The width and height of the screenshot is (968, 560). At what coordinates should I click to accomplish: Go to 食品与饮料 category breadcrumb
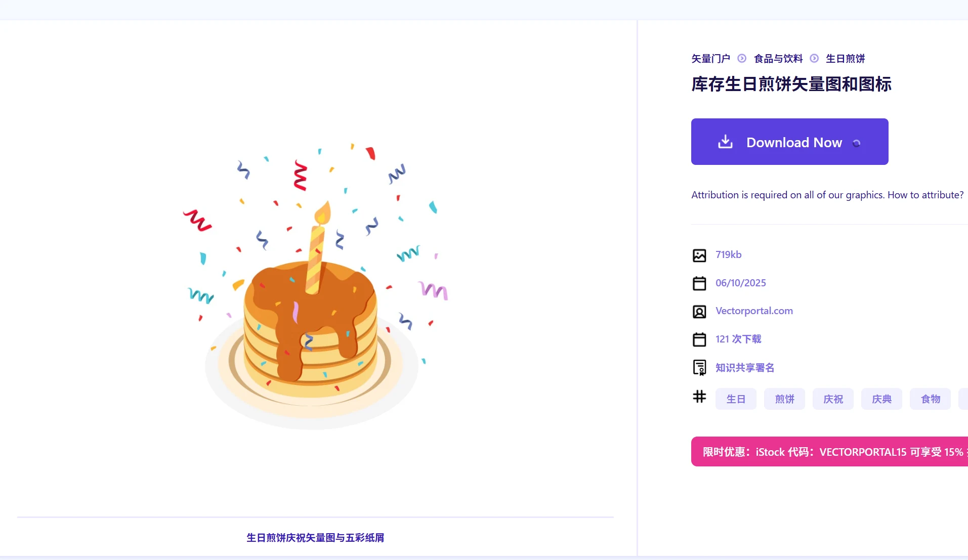778,59
